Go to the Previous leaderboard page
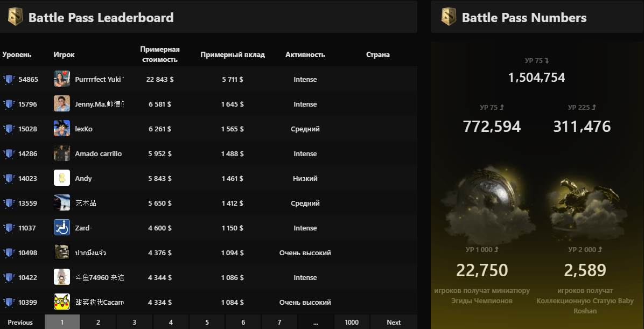The width and height of the screenshot is (644, 329). coord(20,322)
